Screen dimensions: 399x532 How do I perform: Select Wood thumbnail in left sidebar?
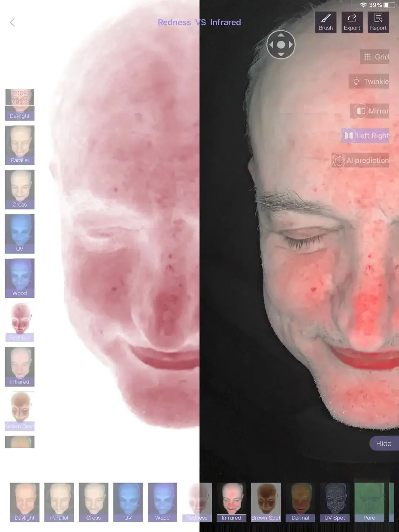point(20,278)
